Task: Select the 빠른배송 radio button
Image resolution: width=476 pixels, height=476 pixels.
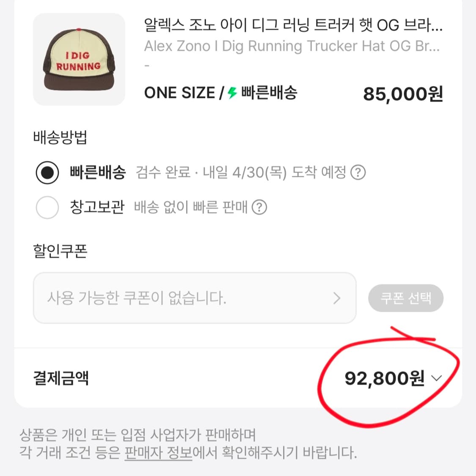Action: pos(47,173)
